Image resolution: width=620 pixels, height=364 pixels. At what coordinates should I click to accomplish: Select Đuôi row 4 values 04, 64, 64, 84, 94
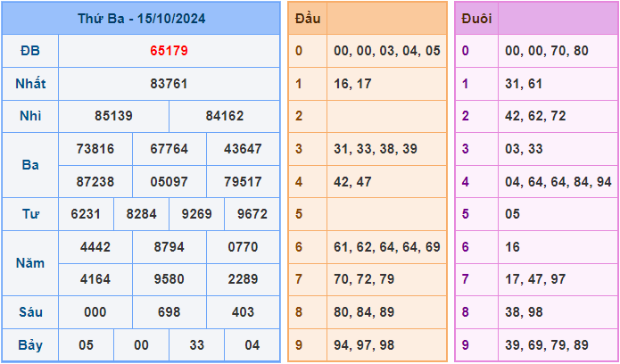tap(558, 181)
